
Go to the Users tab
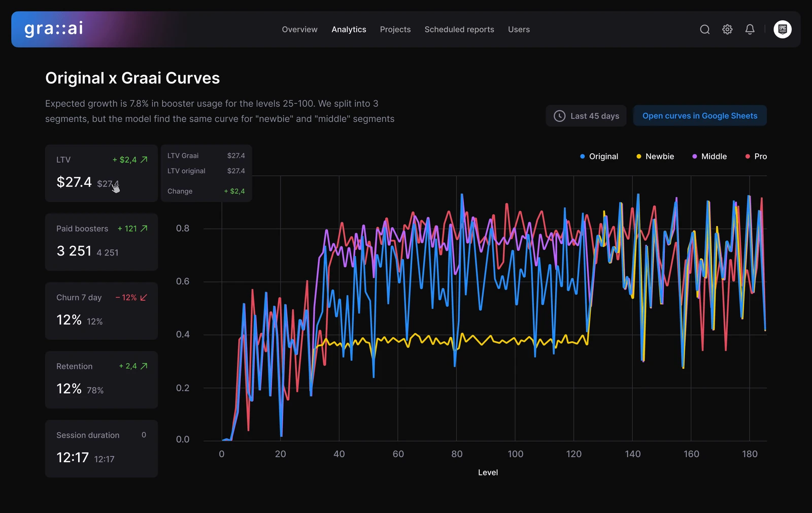pyautogui.click(x=519, y=29)
